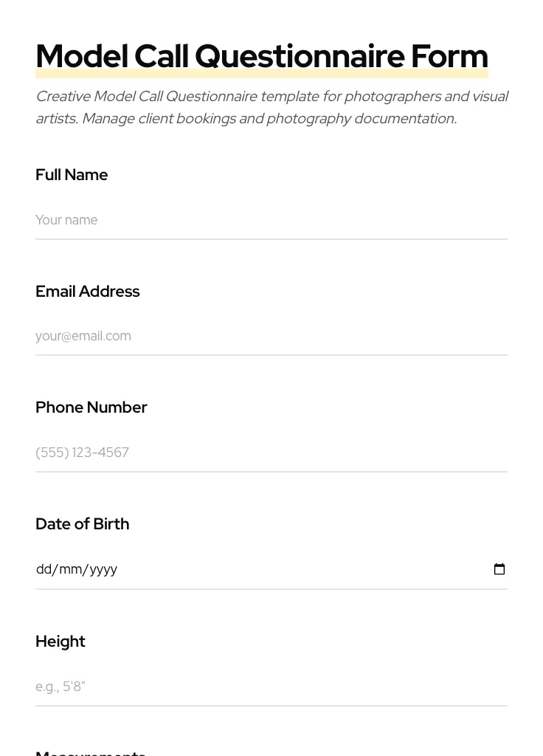Click the Full Name input field
The width and height of the screenshot is (543, 756).
271,220
